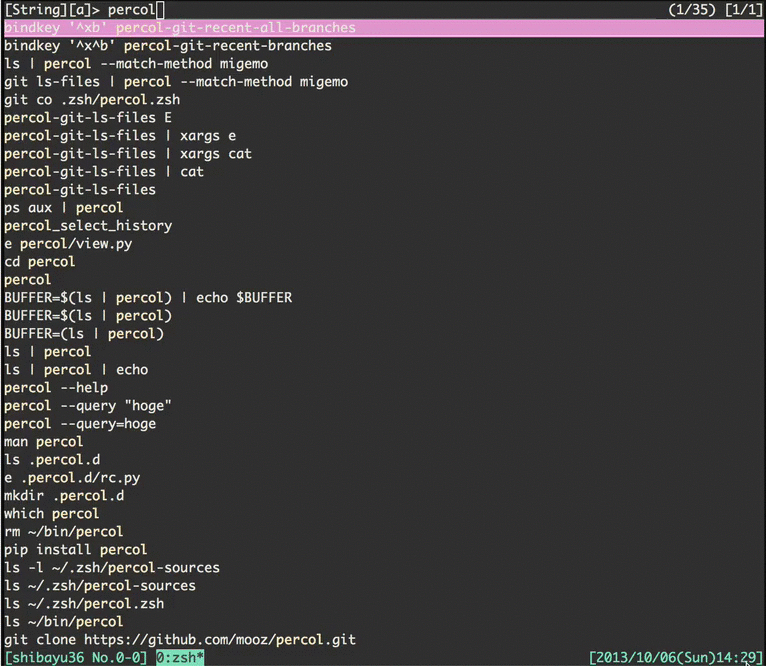Select "rm ~/bin/percol" line
Screen dimensions: 766x666
click(64, 532)
